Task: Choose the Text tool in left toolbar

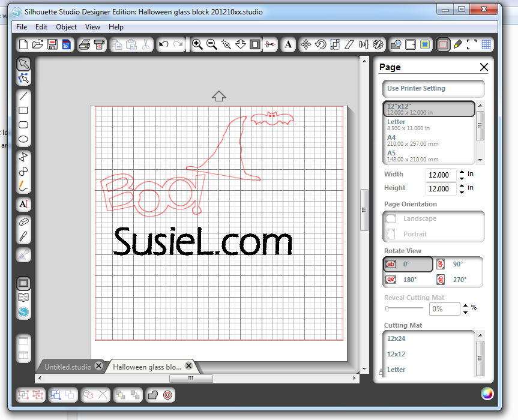Action: coord(23,204)
